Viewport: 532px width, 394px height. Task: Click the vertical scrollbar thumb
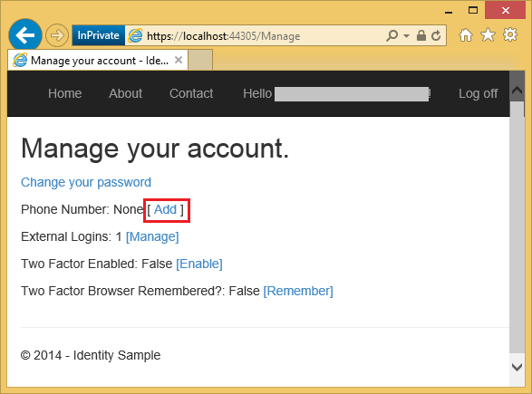[x=517, y=227]
